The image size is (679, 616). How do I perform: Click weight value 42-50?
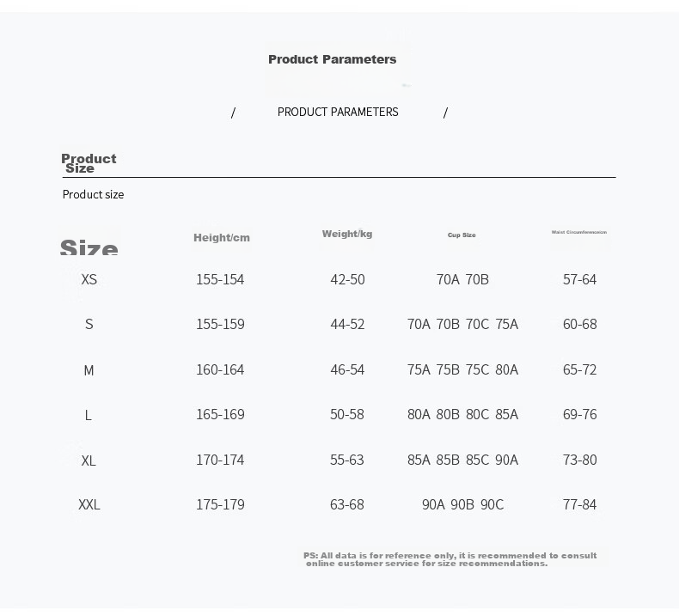click(348, 279)
